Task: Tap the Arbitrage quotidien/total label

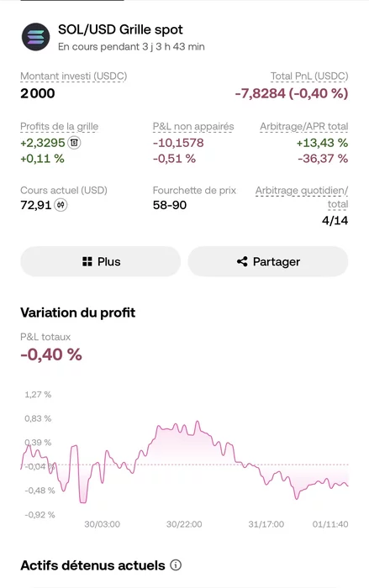Action: coord(302,197)
